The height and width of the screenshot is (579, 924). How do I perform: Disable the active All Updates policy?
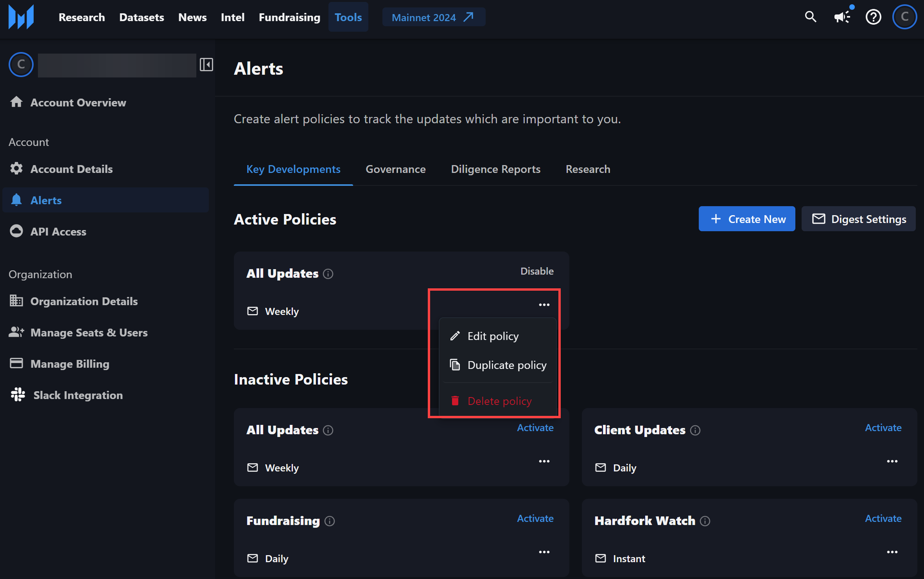pos(537,271)
